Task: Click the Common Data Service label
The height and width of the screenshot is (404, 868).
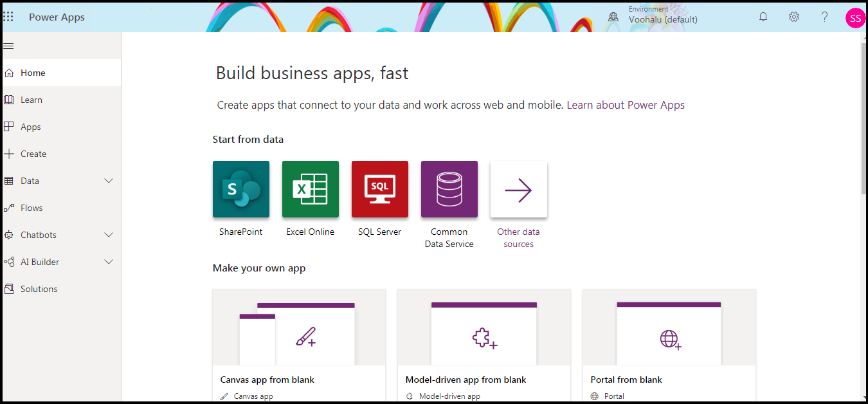Action: pyautogui.click(x=449, y=238)
